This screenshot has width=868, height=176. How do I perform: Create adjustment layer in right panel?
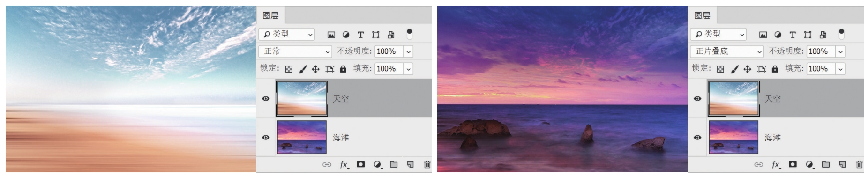pos(809,164)
